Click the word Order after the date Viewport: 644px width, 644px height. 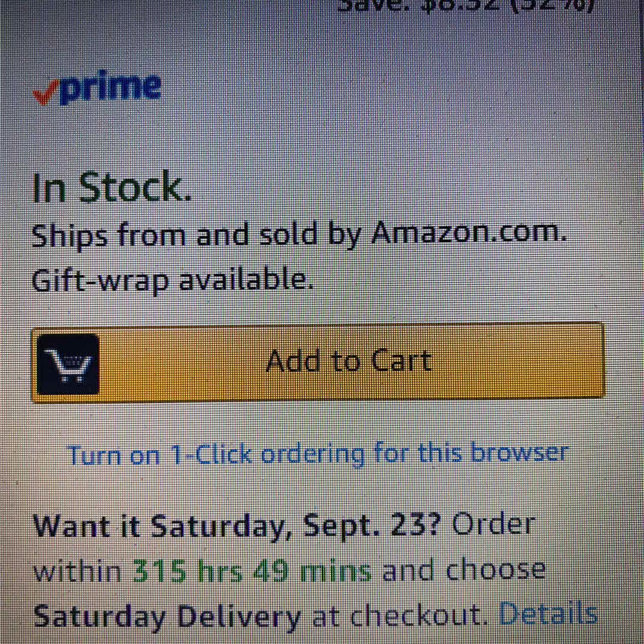pos(493,525)
